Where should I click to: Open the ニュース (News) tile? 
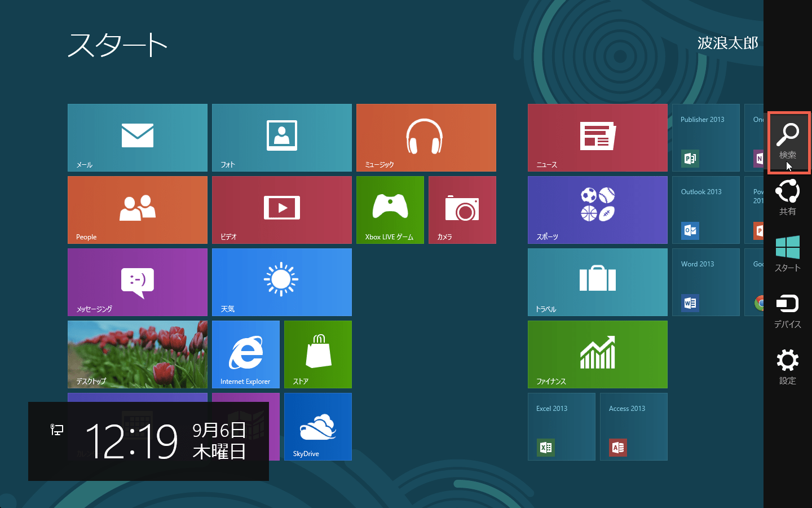tap(598, 138)
